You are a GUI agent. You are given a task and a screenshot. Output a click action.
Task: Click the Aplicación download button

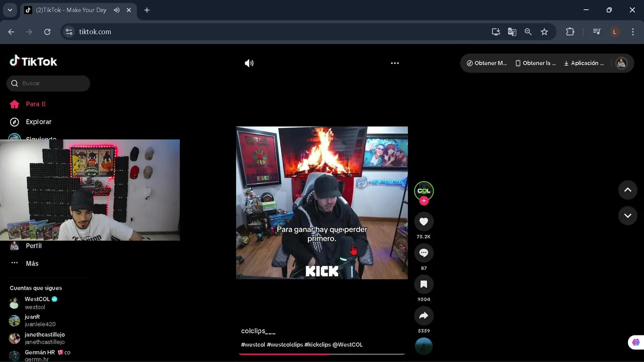point(584,63)
